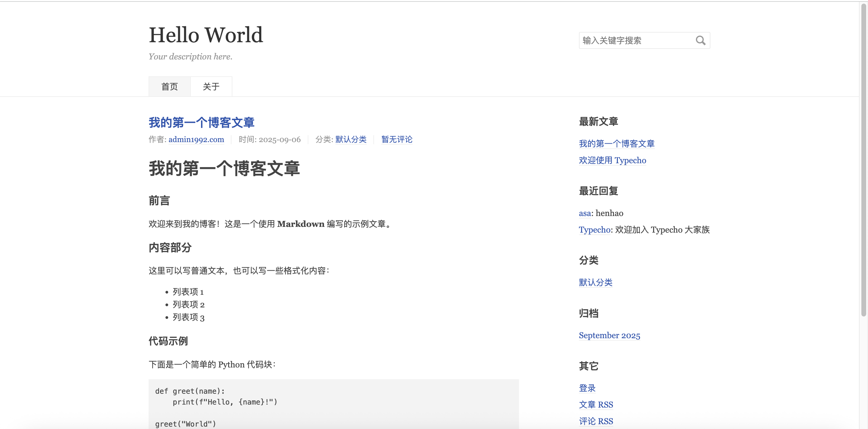
Task: Click the post date 2025-09-06 text
Action: tap(279, 140)
